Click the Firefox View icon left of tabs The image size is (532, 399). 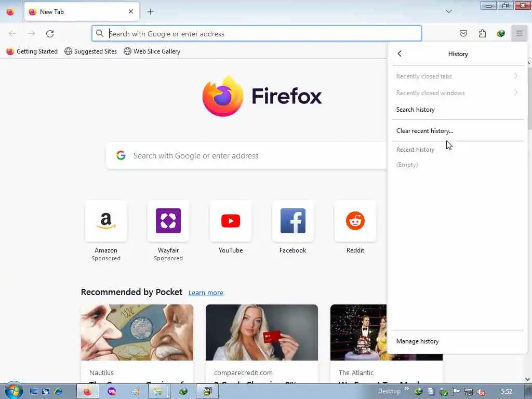click(10, 11)
